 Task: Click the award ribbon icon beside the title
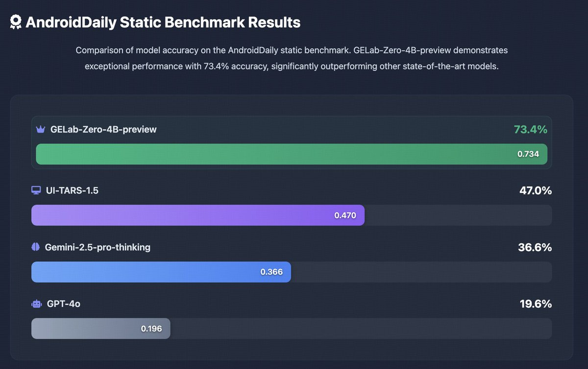[x=16, y=22]
